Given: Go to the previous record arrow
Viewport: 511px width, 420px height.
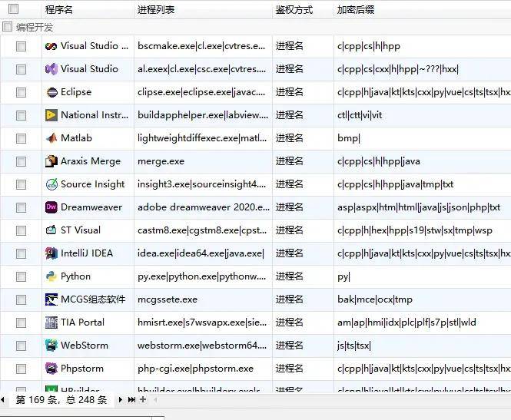Looking at the screenshot, I should click(2, 399).
